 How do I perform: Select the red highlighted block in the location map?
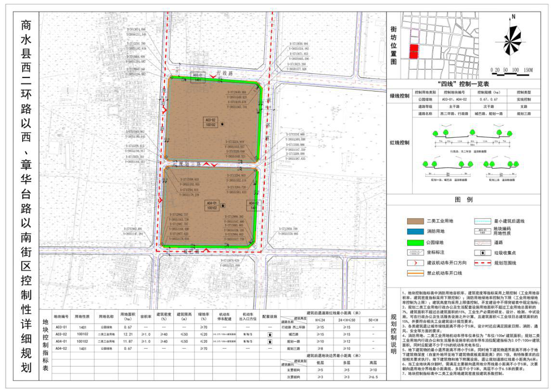click(x=414, y=52)
